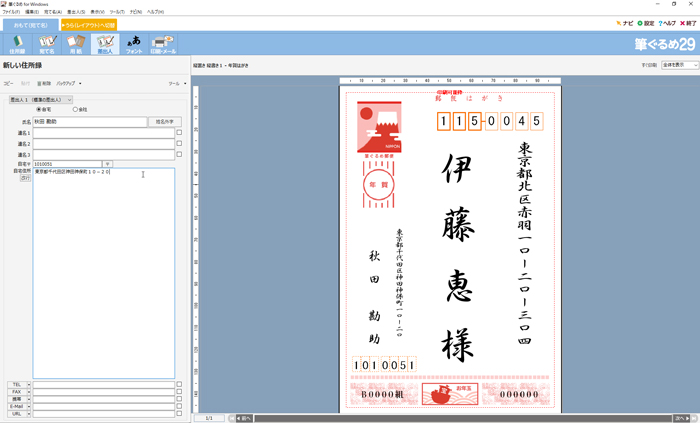The image size is (700, 423).
Task: Click the 差出人 sender icon
Action: (x=105, y=44)
